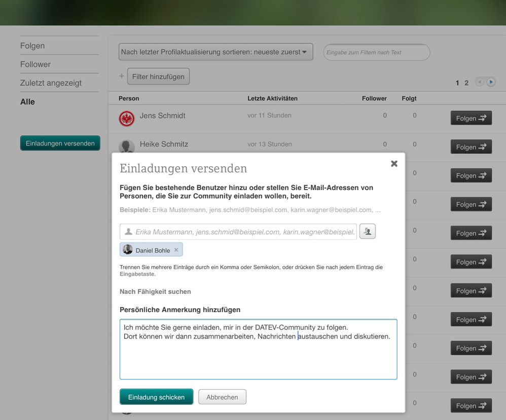Remove Daniel Bohle from the invitee list
The width and height of the screenshot is (506, 420).
pyautogui.click(x=176, y=250)
